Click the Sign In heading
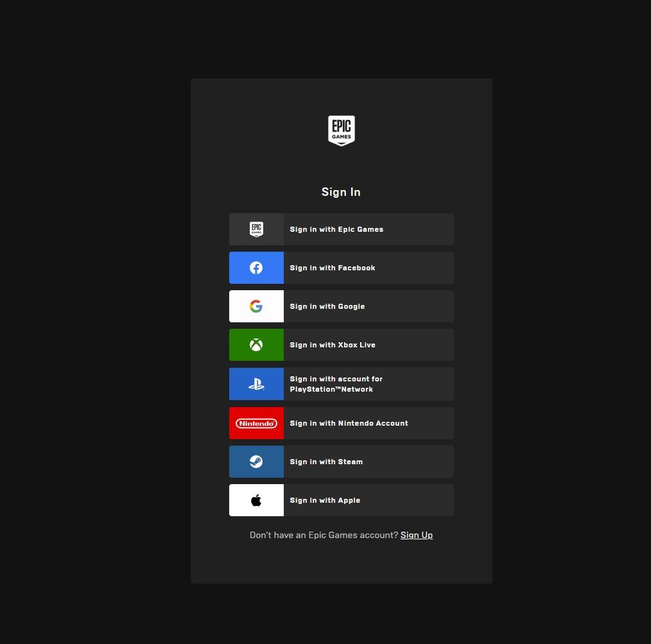 coord(341,191)
